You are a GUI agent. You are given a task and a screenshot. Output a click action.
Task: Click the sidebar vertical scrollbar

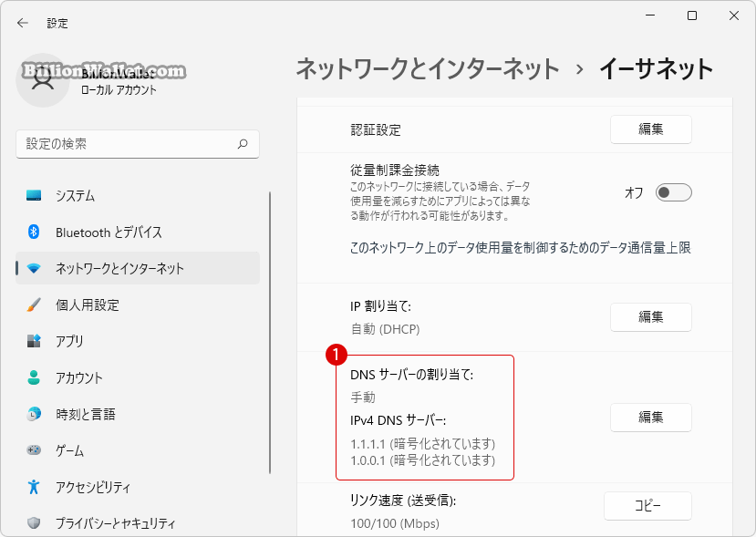point(270,333)
